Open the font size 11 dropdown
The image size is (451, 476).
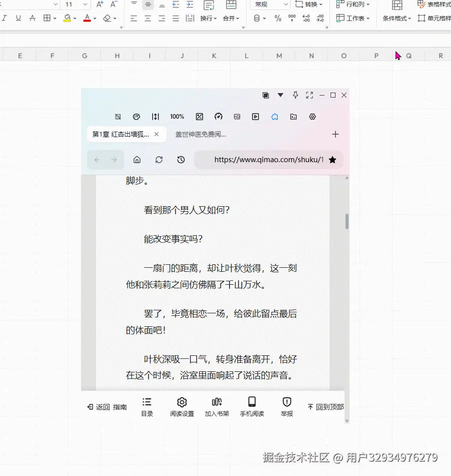(85, 4)
